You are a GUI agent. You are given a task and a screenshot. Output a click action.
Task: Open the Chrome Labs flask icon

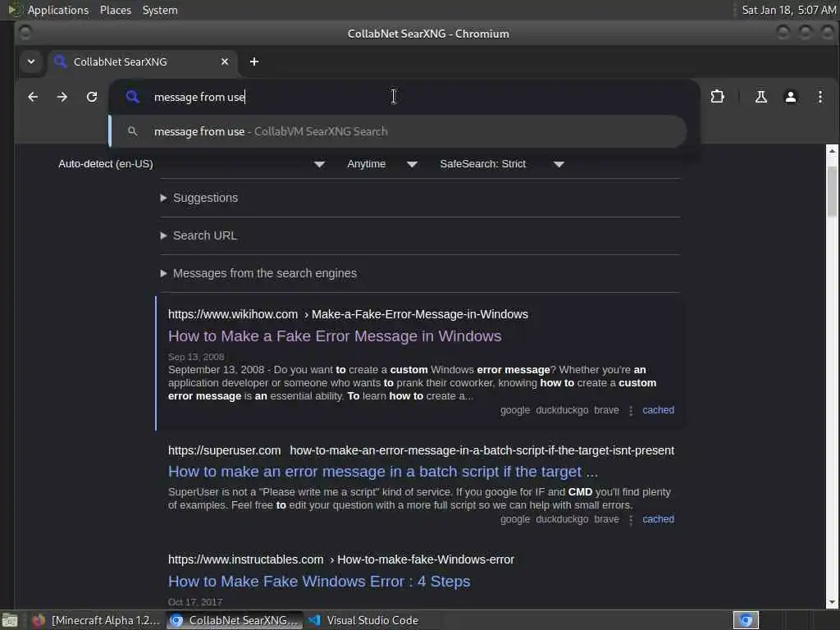pos(760,97)
